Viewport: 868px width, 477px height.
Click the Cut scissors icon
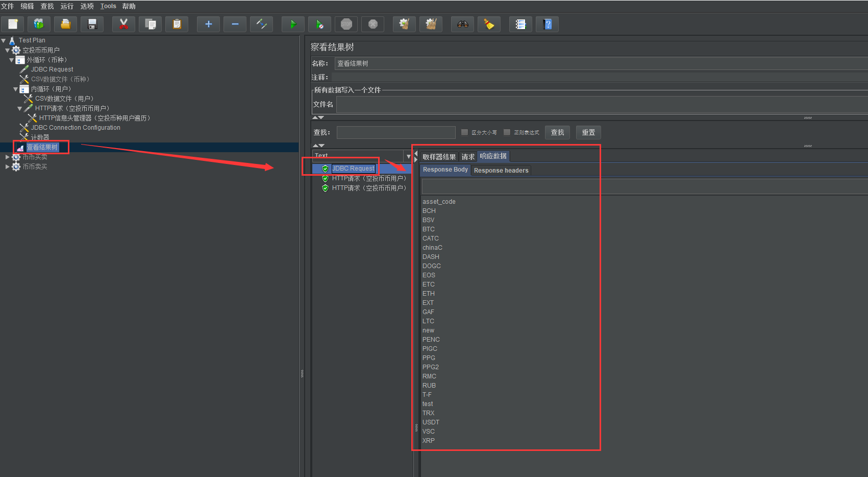(x=123, y=24)
